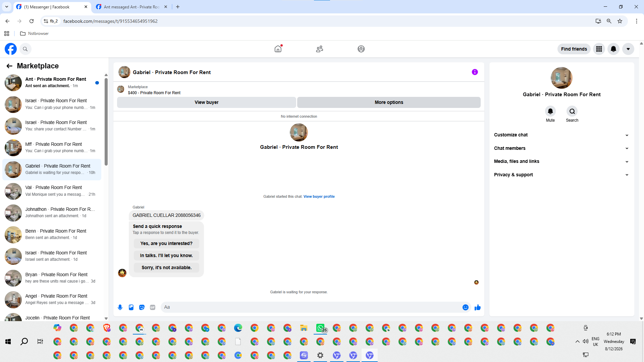
Task: Open the Mff Private Room For Rent chat
Action: click(52, 147)
